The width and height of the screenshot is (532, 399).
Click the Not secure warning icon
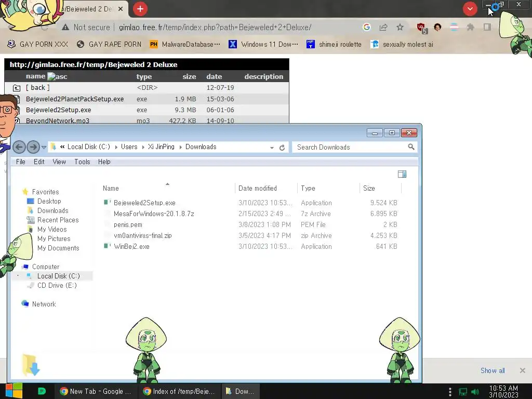tap(66, 28)
